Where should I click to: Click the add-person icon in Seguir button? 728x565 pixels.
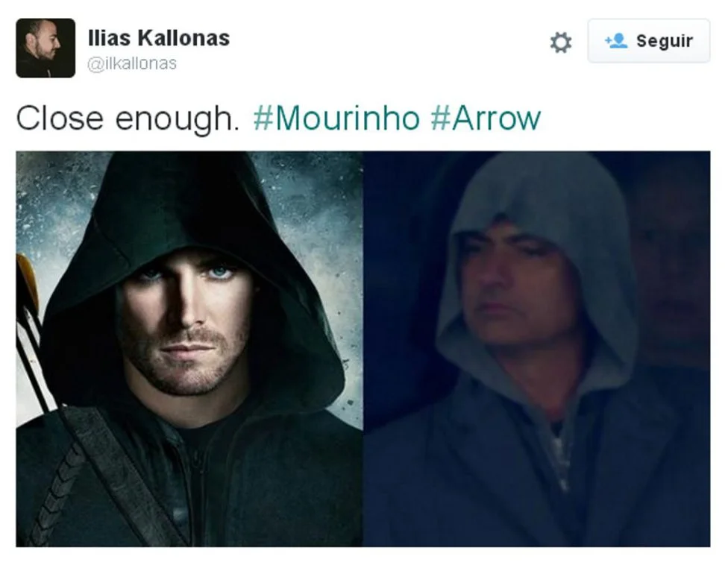click(x=616, y=41)
